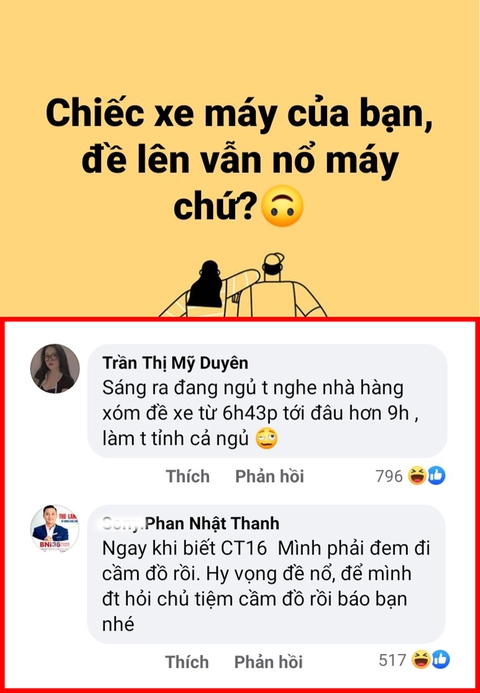Open Trần Thị Mỹ Duyên's profile picture
Viewport: 480px width, 693px height.
[55, 369]
